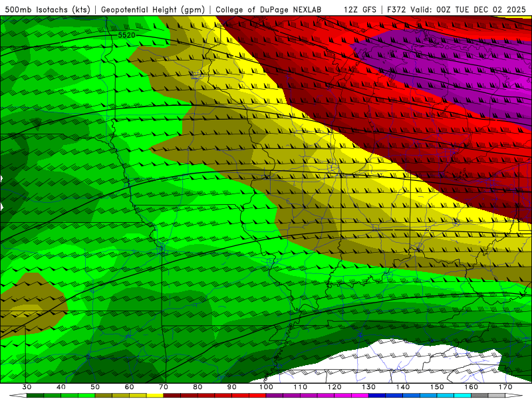The image size is (532, 399).
Task: Click the 'F372' forecast hour text
Action: [x=396, y=9]
